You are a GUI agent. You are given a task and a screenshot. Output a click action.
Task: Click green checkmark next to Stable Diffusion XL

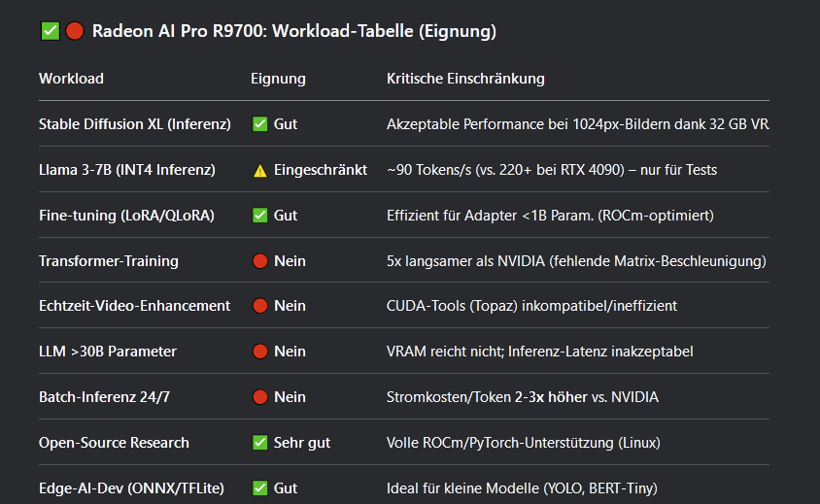(260, 124)
